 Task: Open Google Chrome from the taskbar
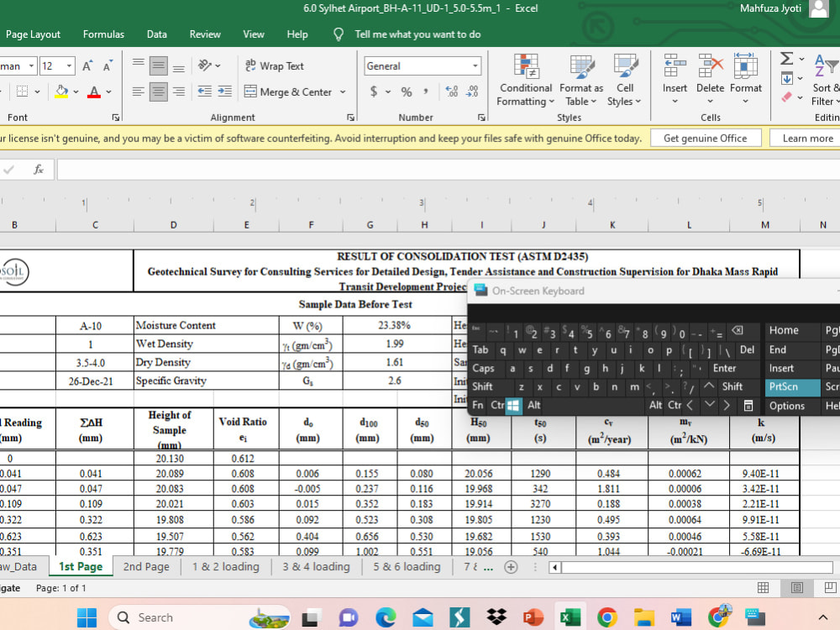(607, 617)
